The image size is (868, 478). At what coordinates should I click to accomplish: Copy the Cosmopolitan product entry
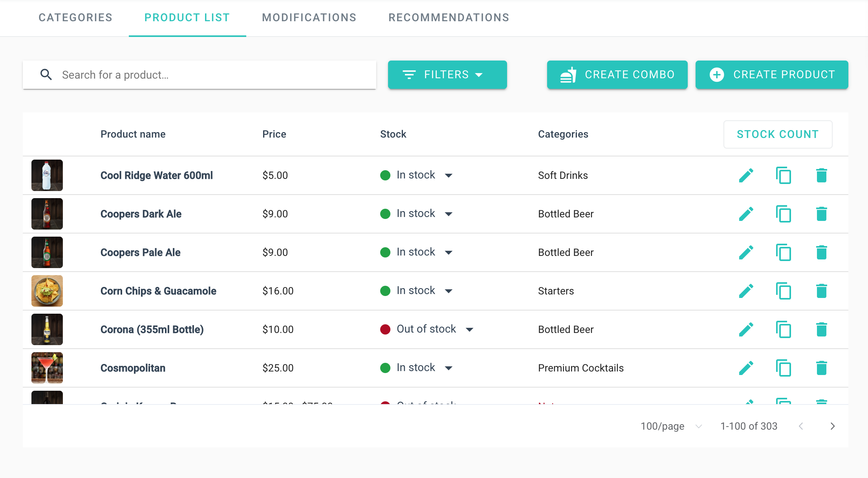click(x=783, y=368)
